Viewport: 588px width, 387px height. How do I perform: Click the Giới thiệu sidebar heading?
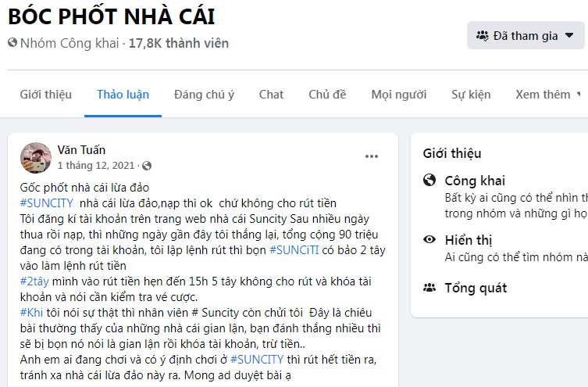tap(452, 153)
